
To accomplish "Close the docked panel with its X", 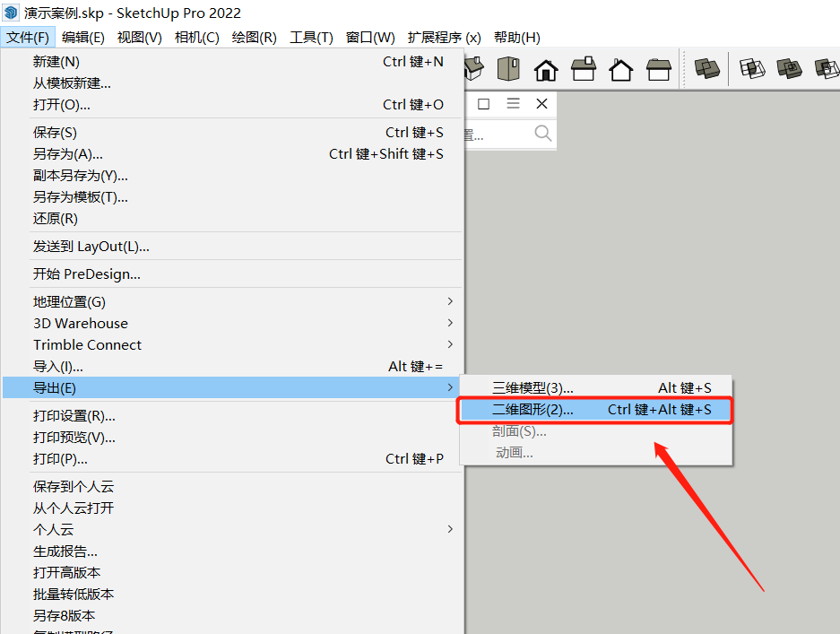I will pyautogui.click(x=541, y=103).
